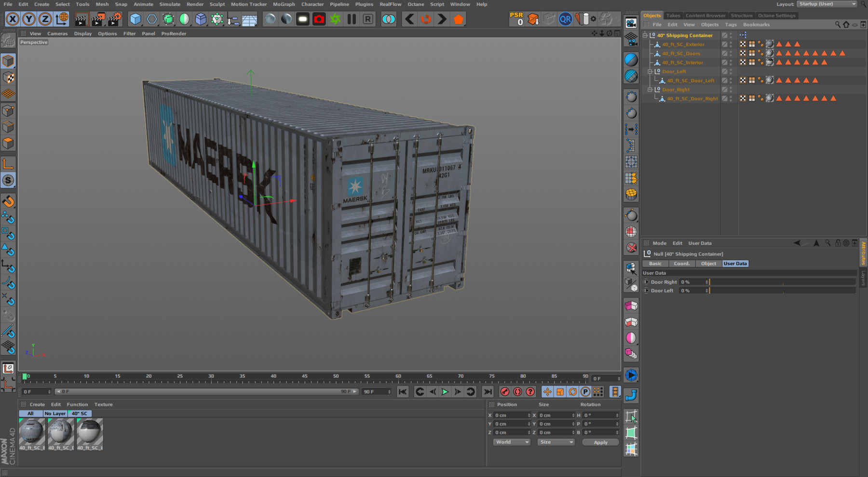Image resolution: width=868 pixels, height=477 pixels.
Task: Toggle Rotation keyframe recording icon
Action: point(572,392)
